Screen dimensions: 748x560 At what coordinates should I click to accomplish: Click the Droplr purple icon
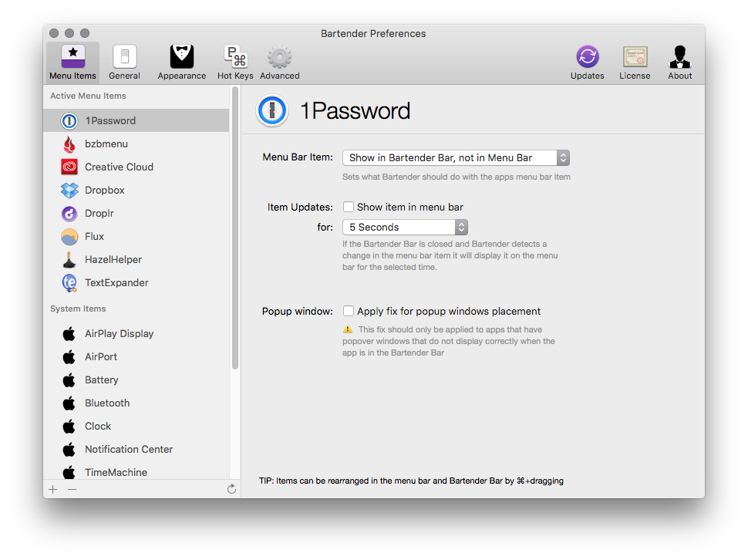[69, 213]
